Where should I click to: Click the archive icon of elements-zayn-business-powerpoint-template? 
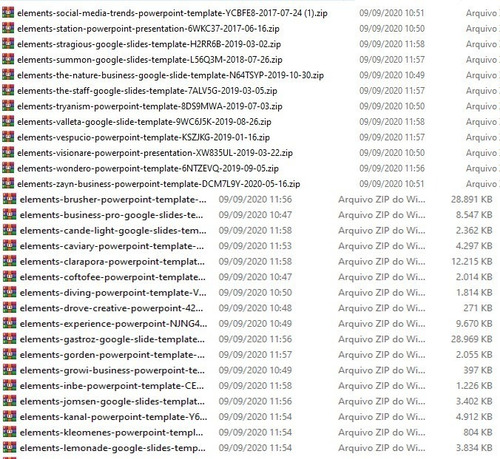pyautogui.click(x=8, y=183)
